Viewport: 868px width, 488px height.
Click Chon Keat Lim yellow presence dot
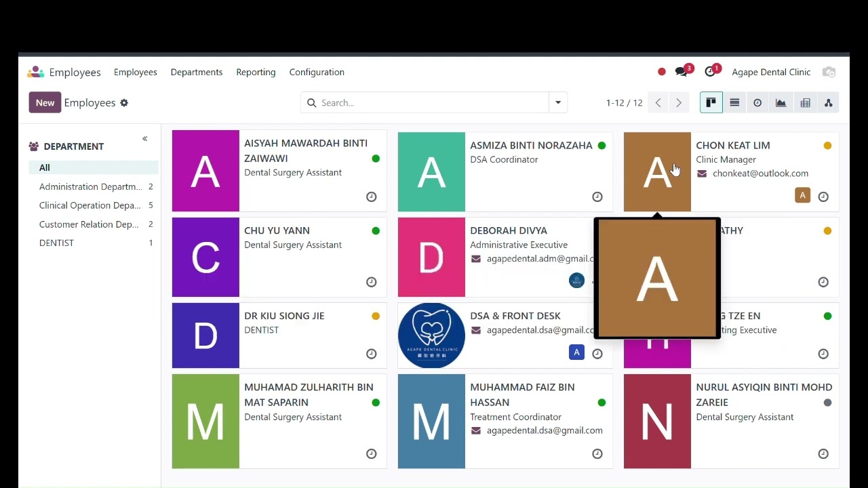(x=827, y=146)
